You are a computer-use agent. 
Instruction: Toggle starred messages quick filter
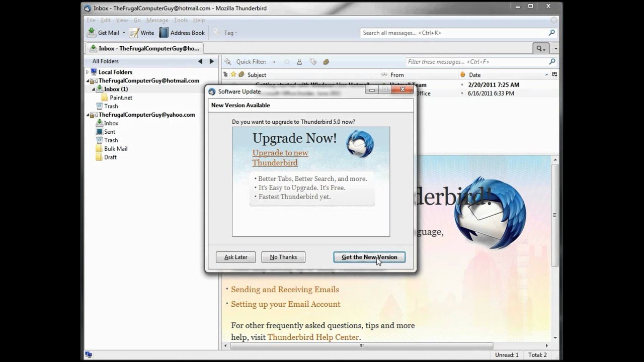click(287, 62)
